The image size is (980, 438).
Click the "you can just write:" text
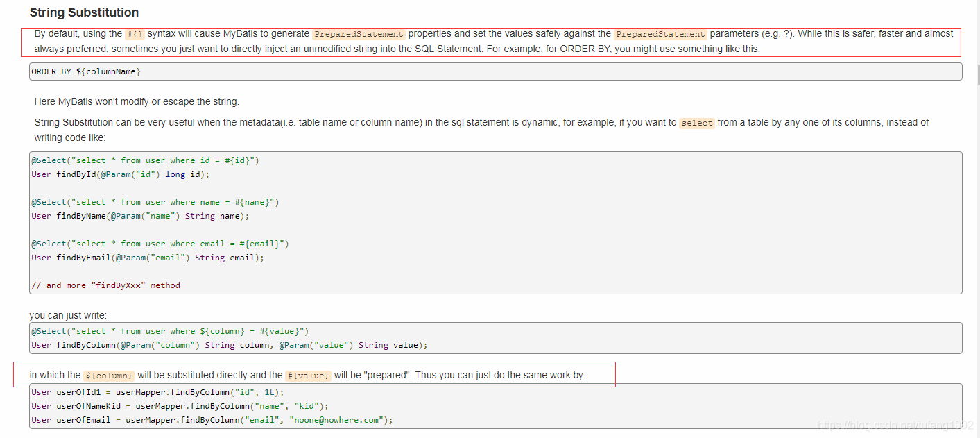tap(68, 315)
